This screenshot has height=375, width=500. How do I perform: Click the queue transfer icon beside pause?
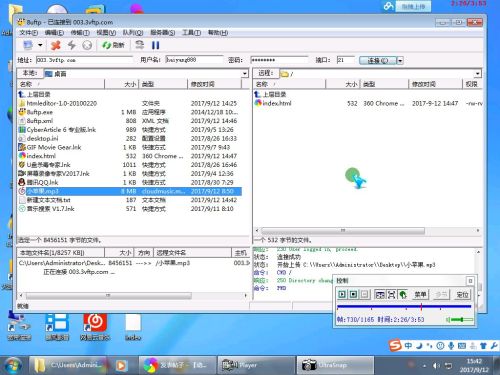coord(140,45)
